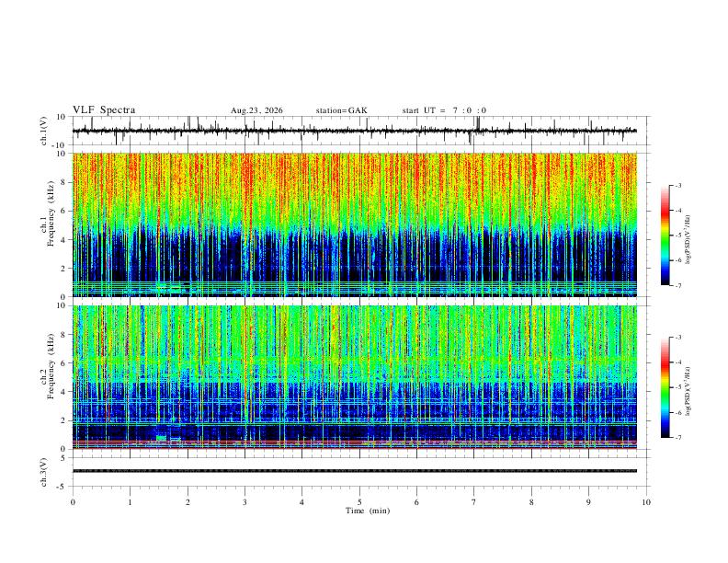Image resolution: width=728 pixels, height=563 pixels.
Task: Click the 9 minute tick label
Action: 588,502
